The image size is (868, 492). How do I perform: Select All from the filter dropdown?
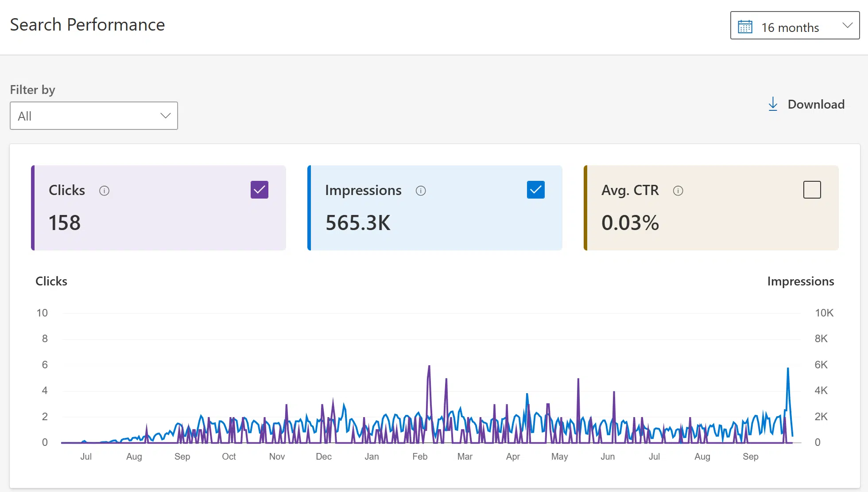[x=93, y=115]
